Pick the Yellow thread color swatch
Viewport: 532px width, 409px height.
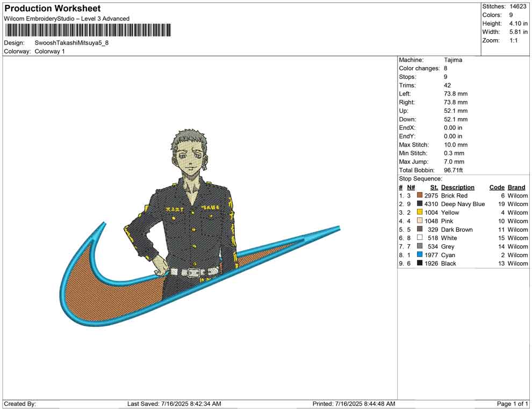pos(420,212)
